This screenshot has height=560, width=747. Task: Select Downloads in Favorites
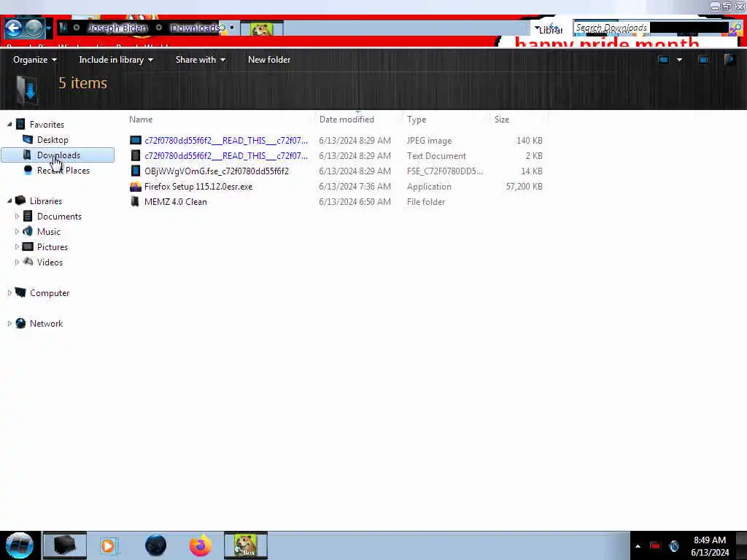coord(58,155)
